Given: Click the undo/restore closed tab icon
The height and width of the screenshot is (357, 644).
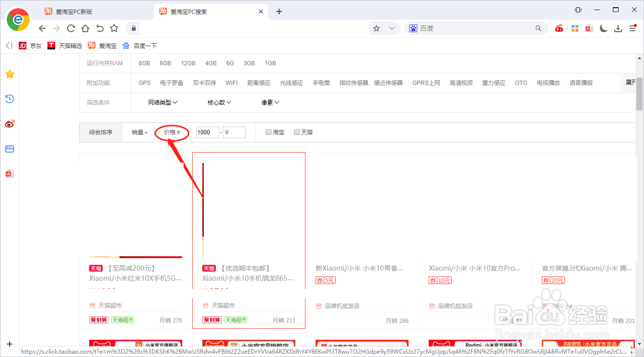Looking at the screenshot, I should [x=100, y=28].
